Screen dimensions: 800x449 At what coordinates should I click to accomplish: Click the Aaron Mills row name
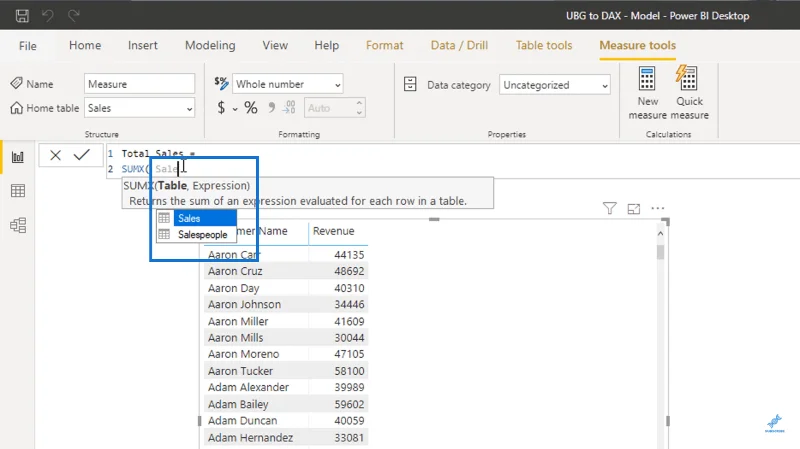click(236, 338)
